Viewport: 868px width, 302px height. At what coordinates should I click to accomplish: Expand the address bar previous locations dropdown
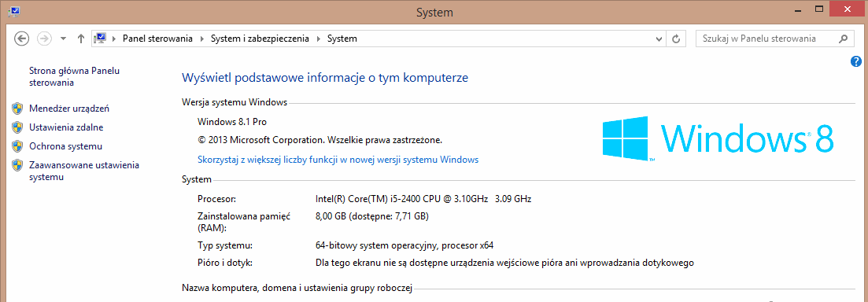pos(659,39)
